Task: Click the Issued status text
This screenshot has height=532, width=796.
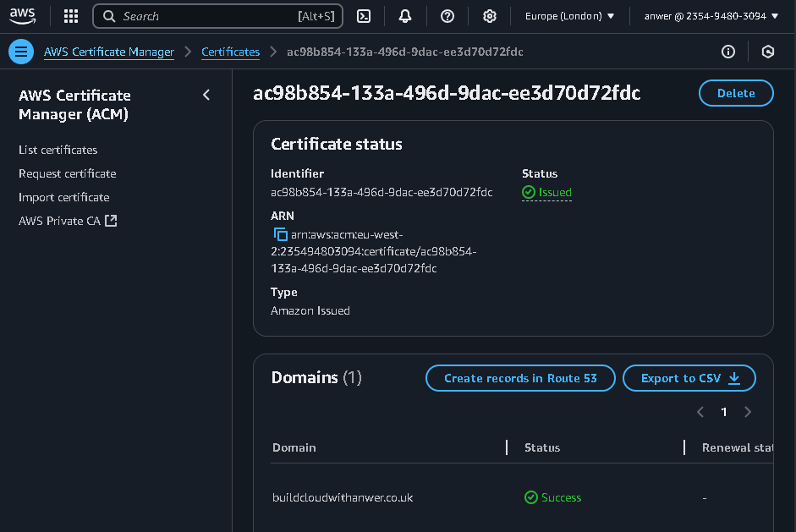Action: (x=555, y=192)
